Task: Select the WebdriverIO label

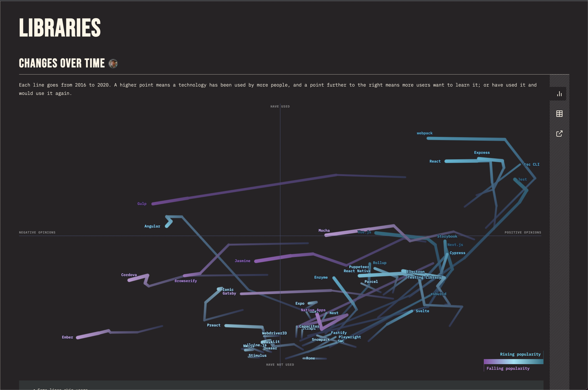Action: [274, 333]
